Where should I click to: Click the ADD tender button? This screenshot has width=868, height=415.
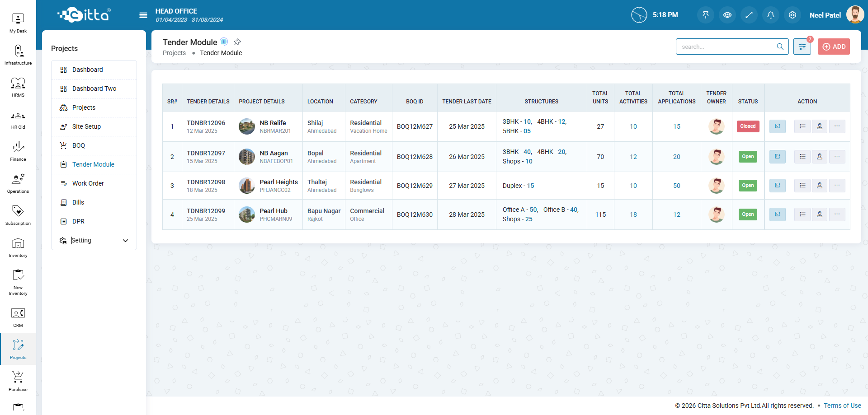click(834, 47)
